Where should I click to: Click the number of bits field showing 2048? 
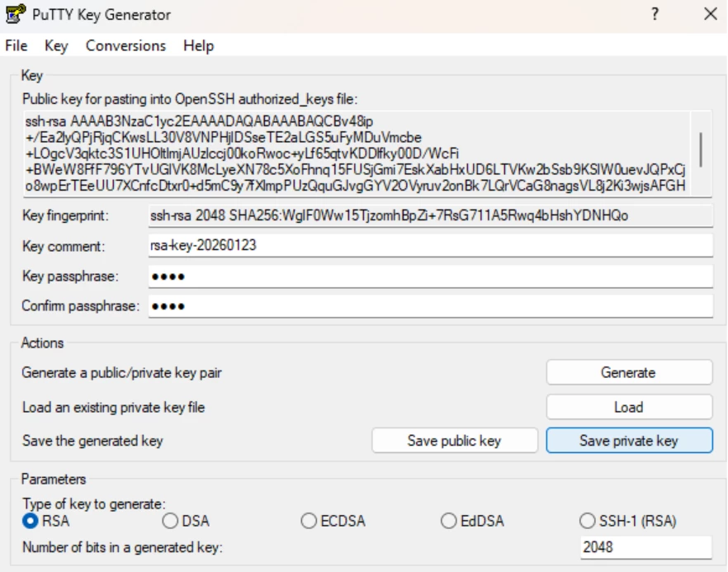[645, 547]
